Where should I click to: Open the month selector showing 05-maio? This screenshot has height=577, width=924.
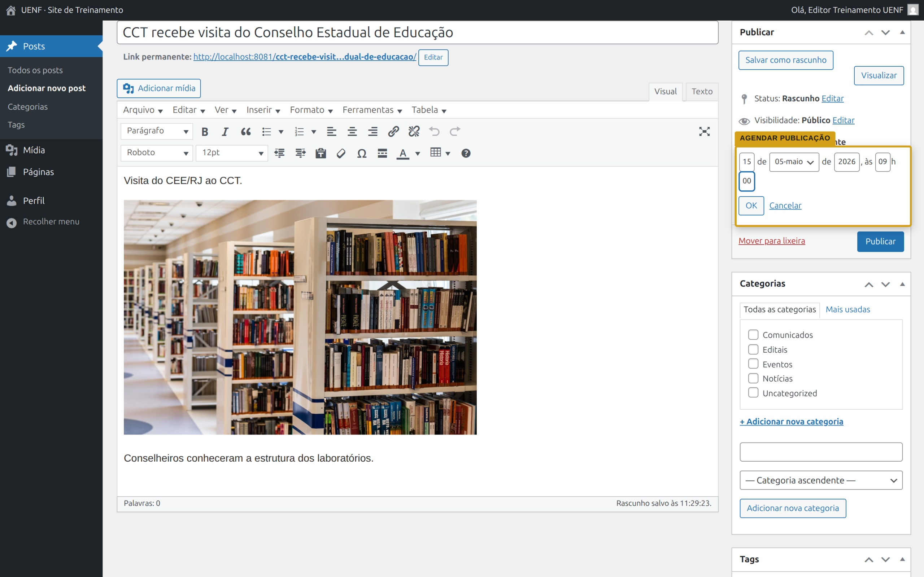794,162
